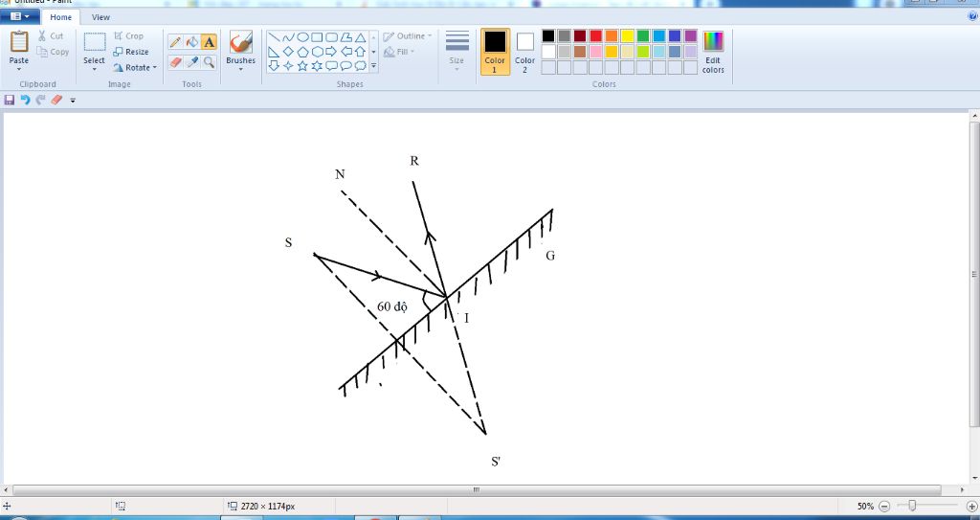The width and height of the screenshot is (980, 520).
Task: Pick the yellow color swatch
Action: (627, 35)
